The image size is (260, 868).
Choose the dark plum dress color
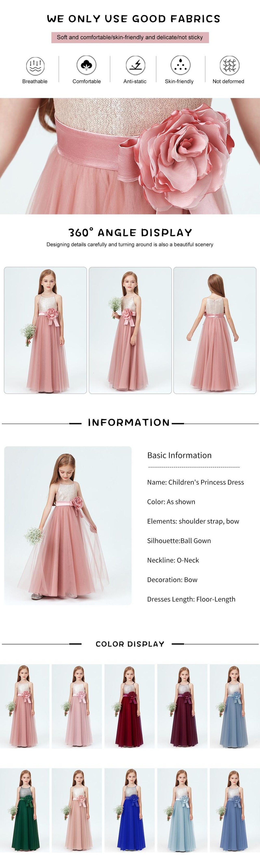[x=182, y=707]
